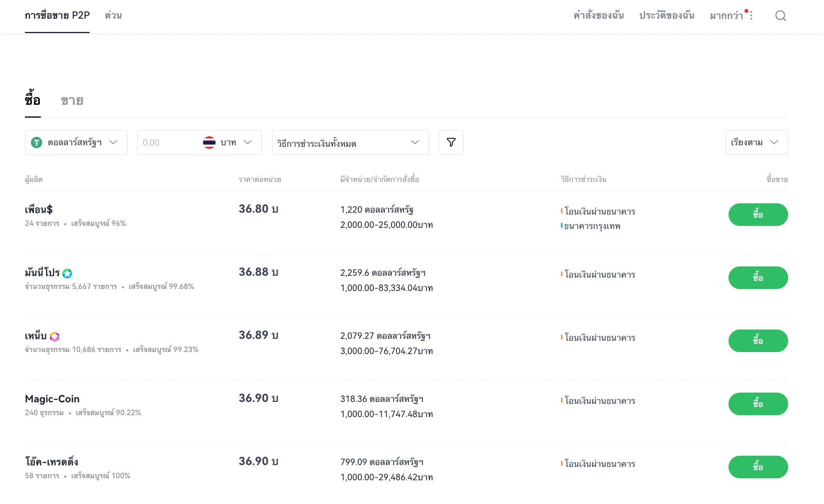Click the 1,000.00-83,334.04บาท limit text
Viewport: 824px width, 504px height.
pos(387,288)
